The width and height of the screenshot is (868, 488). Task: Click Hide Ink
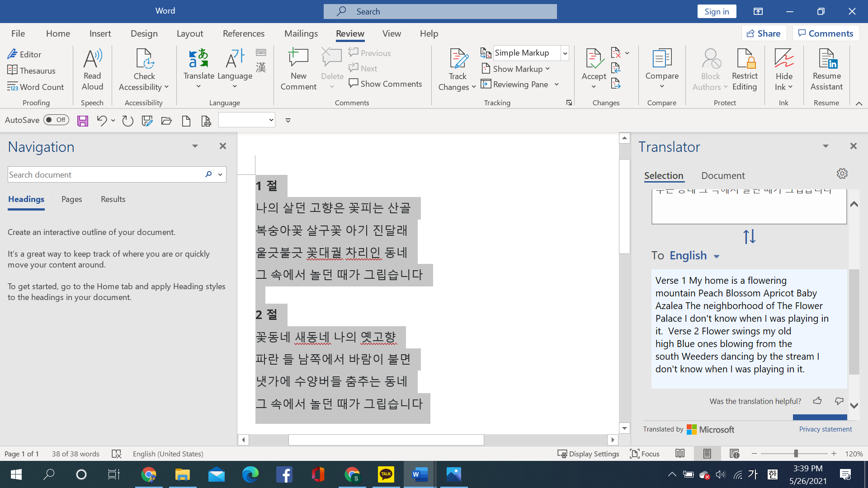click(784, 70)
